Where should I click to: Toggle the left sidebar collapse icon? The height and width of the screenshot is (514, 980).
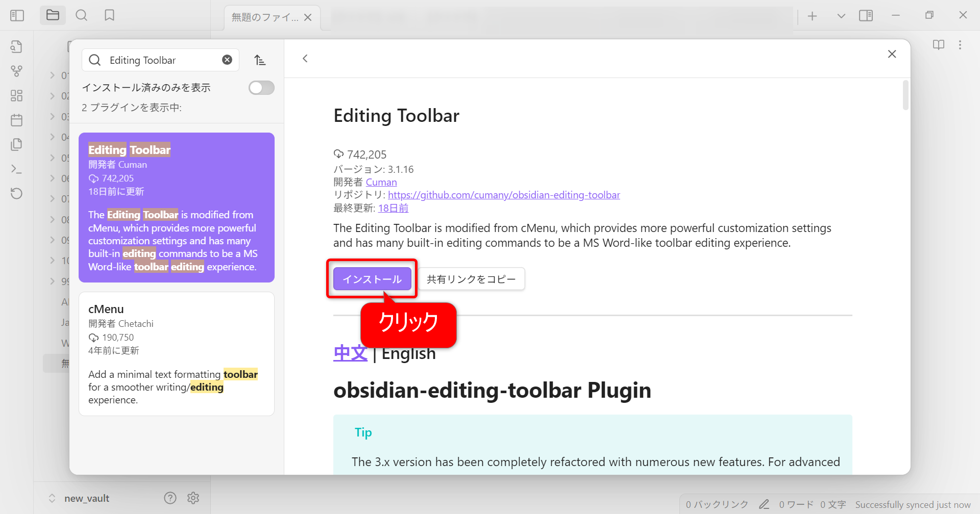17,15
